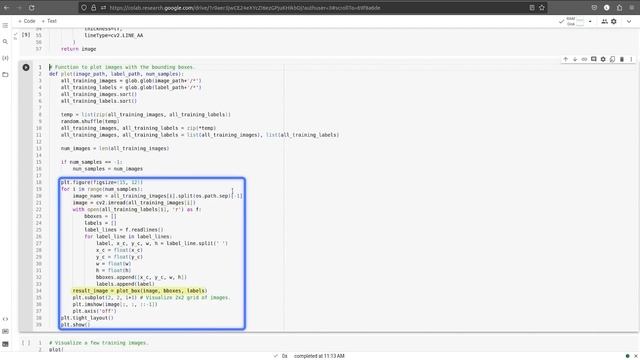Delete the current cell
This screenshot has width=640, height=360.
622,59
